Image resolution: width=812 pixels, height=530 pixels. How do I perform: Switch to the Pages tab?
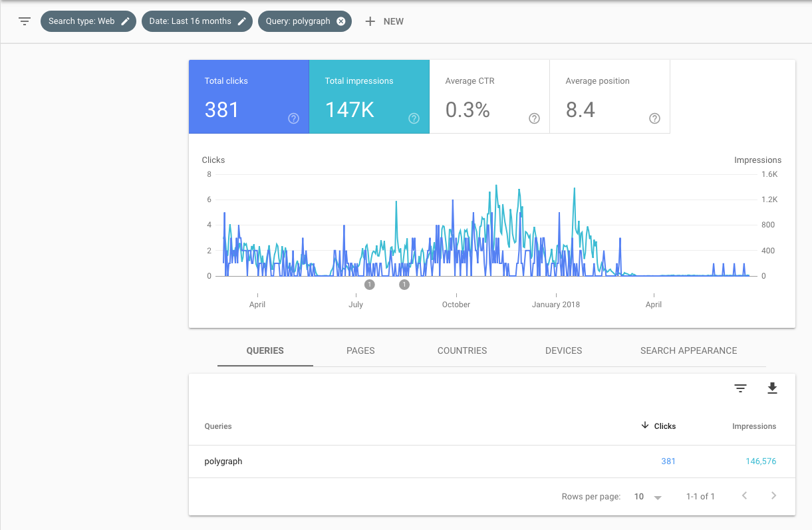[360, 350]
